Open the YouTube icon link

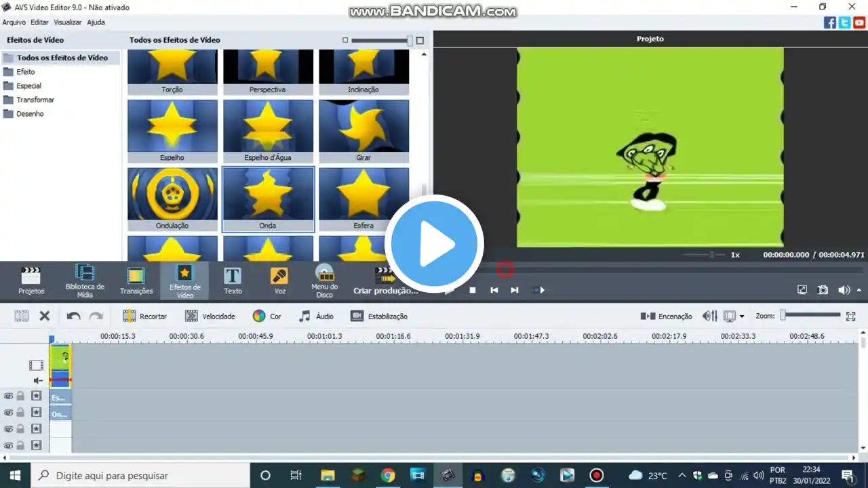pos(859,22)
